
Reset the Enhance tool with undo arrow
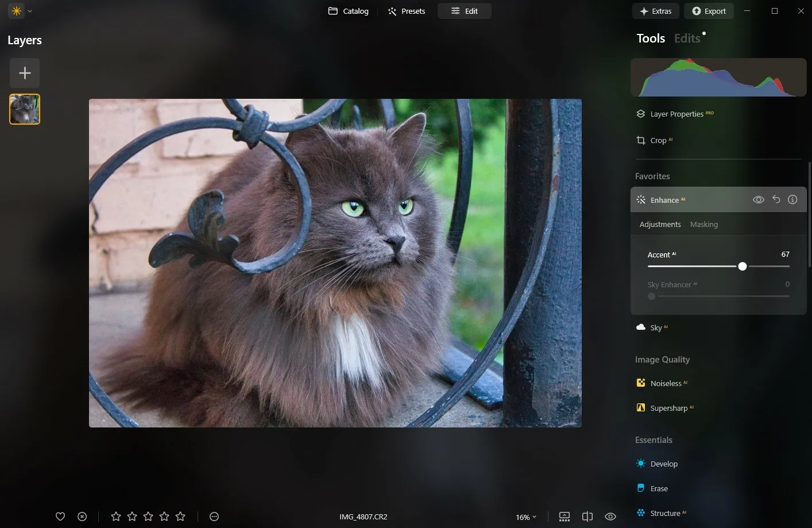pos(776,199)
